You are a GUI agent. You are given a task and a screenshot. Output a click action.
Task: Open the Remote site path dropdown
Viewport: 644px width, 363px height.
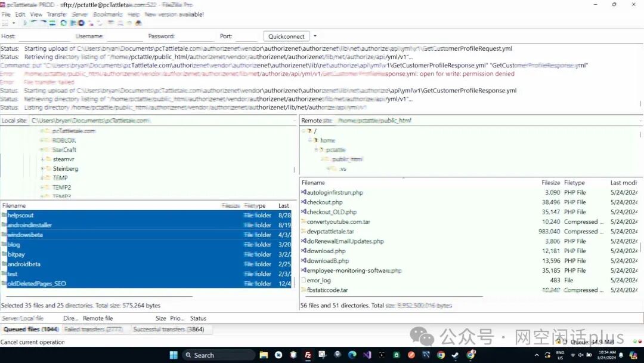(640, 121)
